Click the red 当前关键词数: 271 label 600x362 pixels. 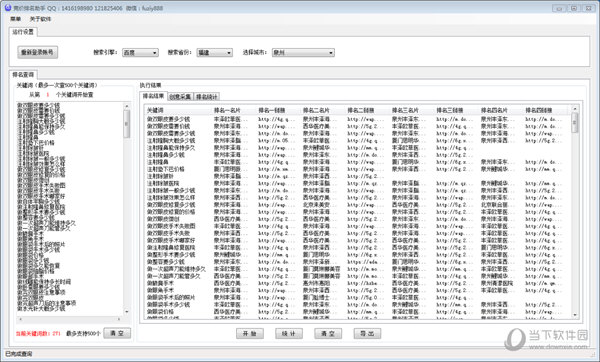pyautogui.click(x=38, y=334)
